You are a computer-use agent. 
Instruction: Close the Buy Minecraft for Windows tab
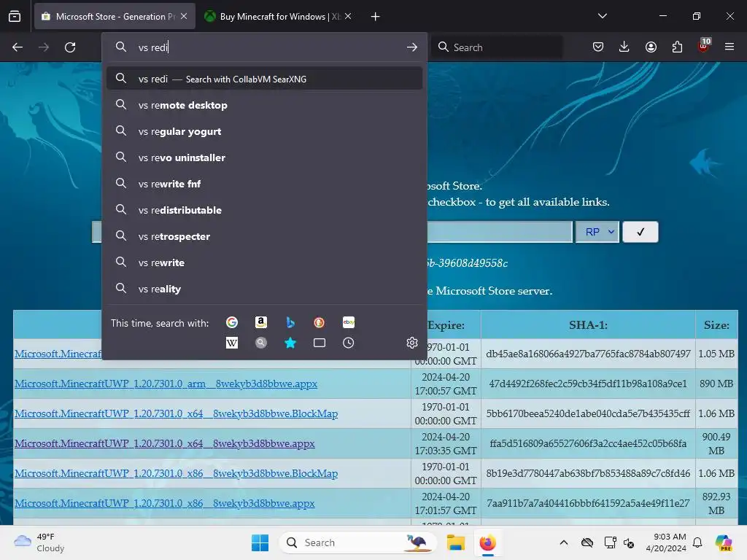coord(348,16)
